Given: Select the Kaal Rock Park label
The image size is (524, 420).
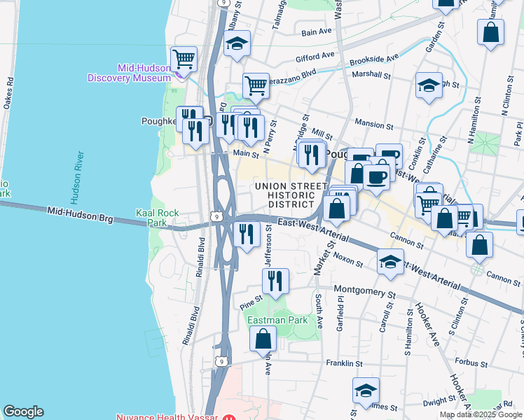Looking at the screenshot, I should (x=158, y=218).
